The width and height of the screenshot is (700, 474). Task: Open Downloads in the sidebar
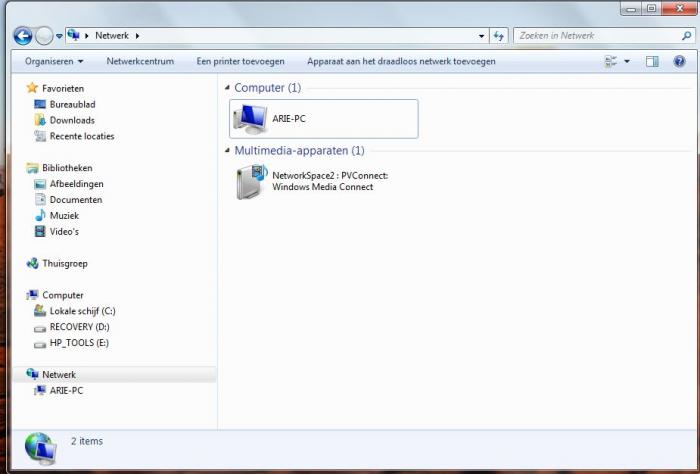click(72, 120)
